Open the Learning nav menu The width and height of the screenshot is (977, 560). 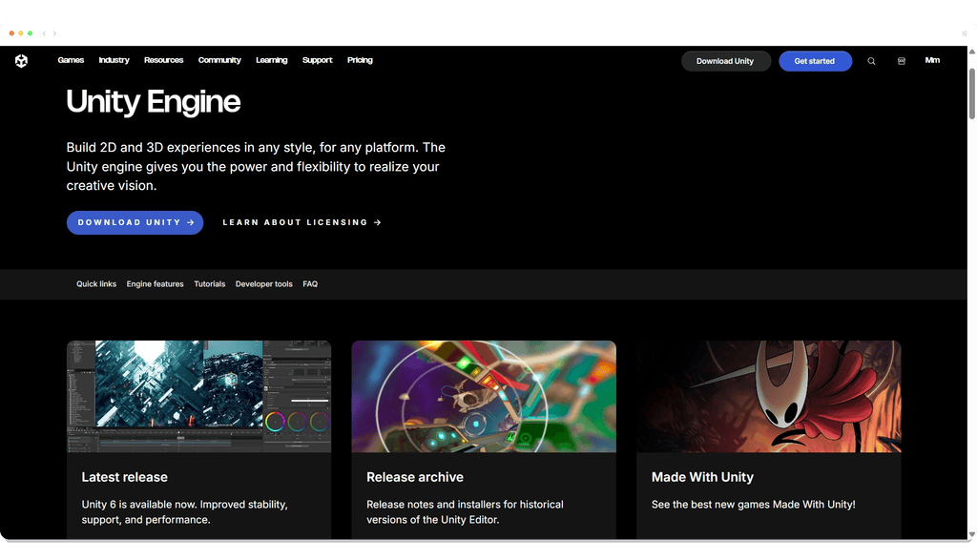click(x=272, y=60)
